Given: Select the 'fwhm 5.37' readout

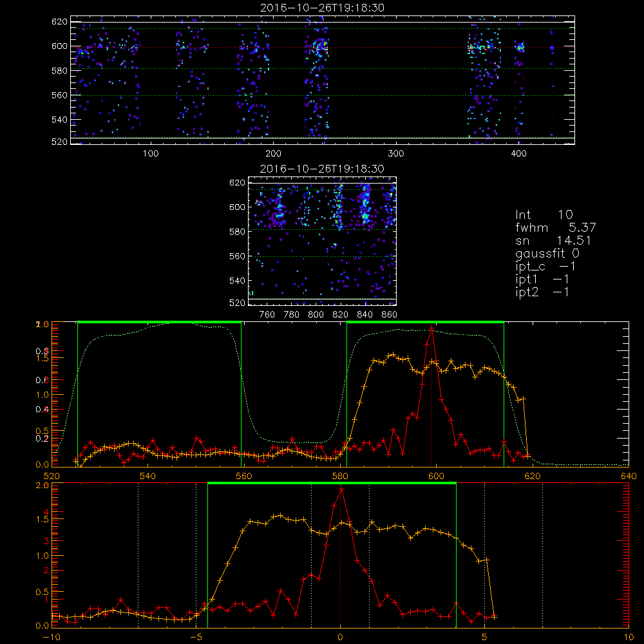Looking at the screenshot, I should [556, 227].
